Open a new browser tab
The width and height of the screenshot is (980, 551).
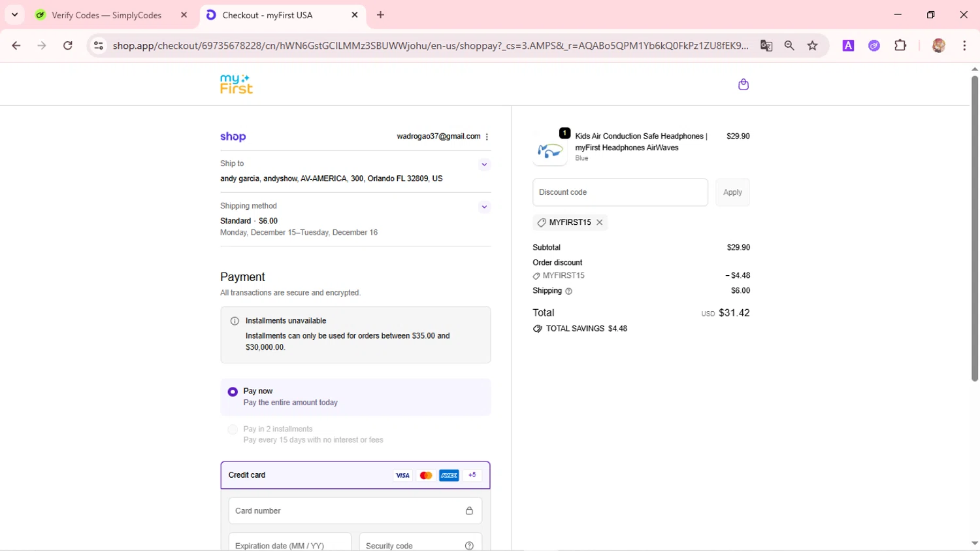pyautogui.click(x=381, y=15)
